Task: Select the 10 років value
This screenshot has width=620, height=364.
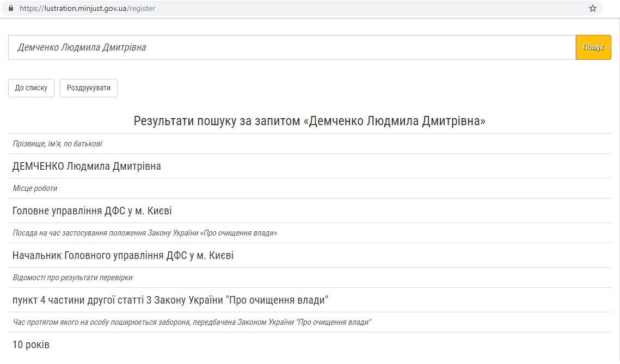Action: click(x=31, y=344)
